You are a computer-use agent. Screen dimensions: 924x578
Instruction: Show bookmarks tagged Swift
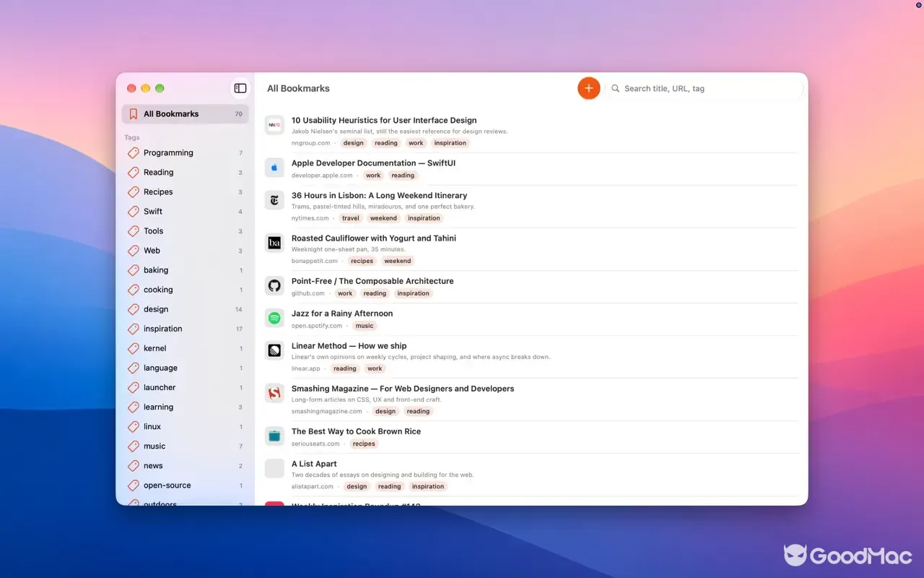(x=186, y=212)
